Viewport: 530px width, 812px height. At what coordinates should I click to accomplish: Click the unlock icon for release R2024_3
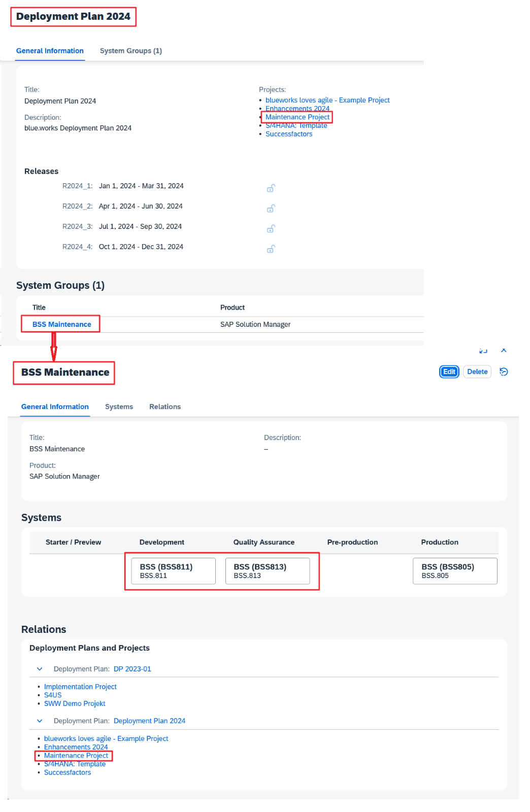coord(271,229)
